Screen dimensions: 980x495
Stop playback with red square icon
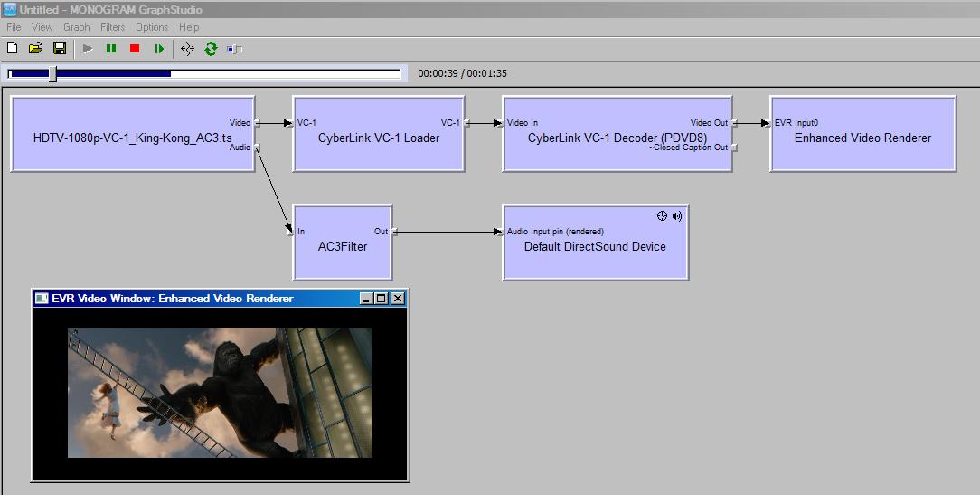[135, 48]
